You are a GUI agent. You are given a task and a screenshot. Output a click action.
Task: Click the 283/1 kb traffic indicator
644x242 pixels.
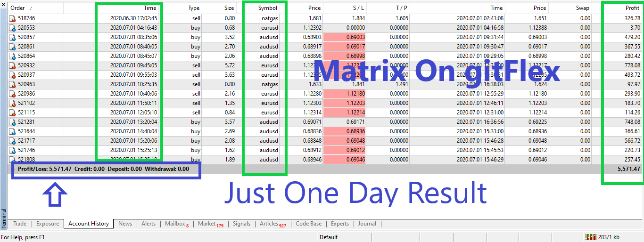click(609, 237)
